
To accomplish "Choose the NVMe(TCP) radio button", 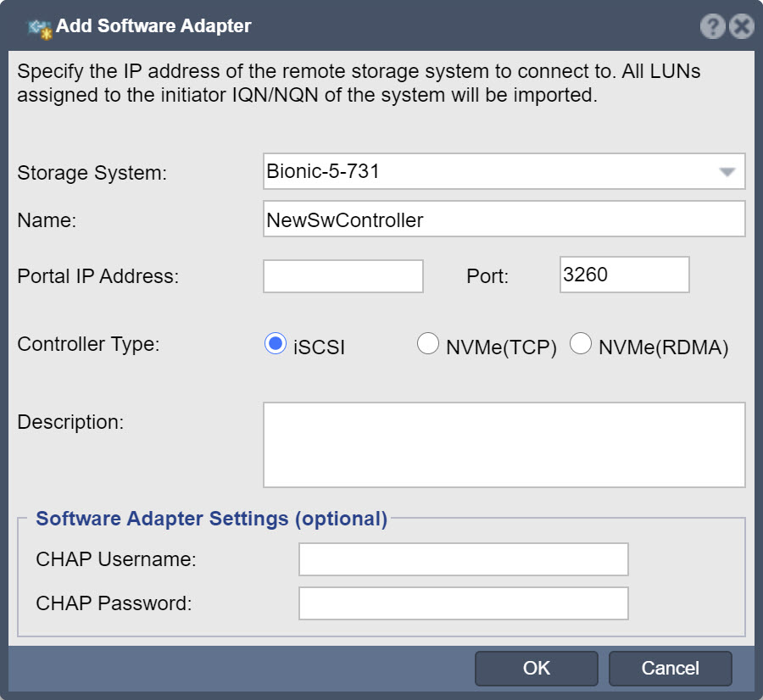I will (428, 343).
